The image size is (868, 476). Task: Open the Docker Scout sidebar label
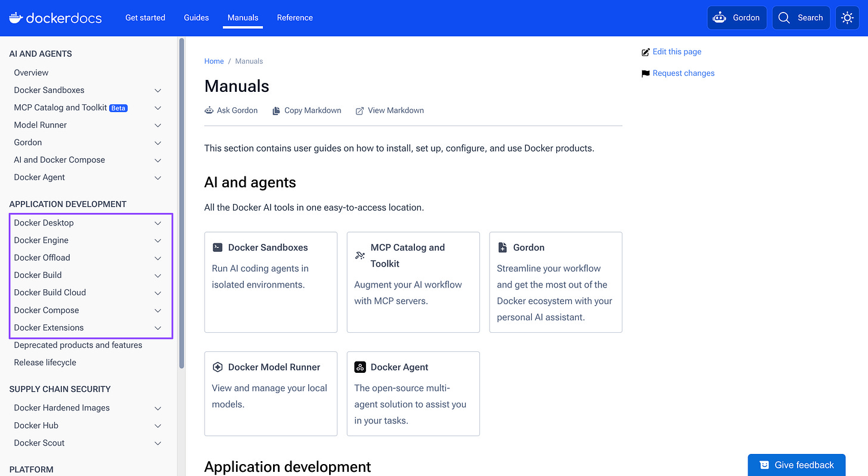(39, 443)
